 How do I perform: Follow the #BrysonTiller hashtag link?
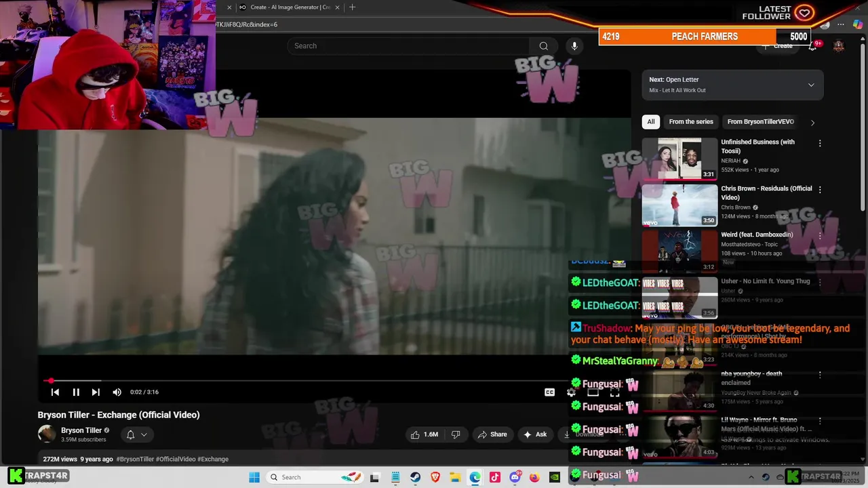pyautogui.click(x=135, y=459)
